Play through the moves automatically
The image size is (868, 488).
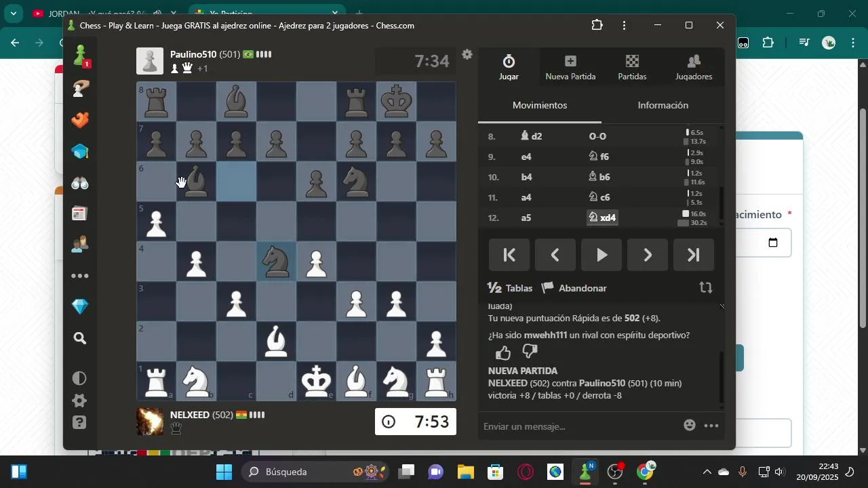(601, 255)
